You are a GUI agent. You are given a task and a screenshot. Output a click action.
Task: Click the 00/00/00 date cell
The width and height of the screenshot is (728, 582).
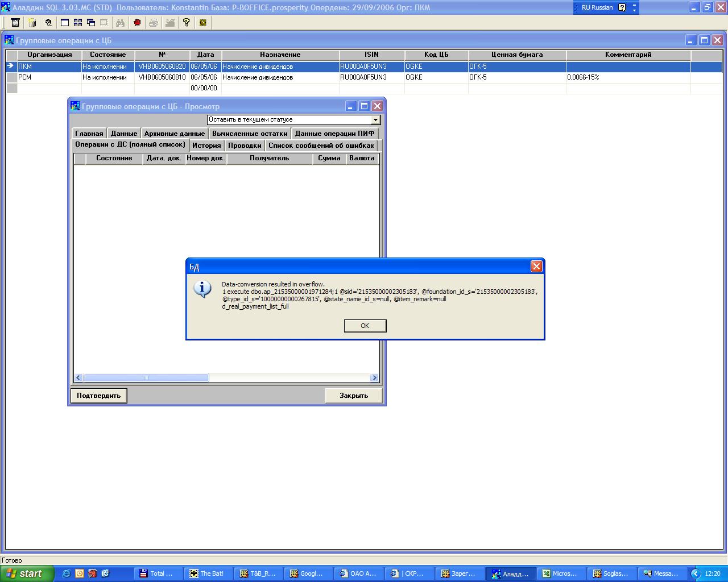(205, 88)
